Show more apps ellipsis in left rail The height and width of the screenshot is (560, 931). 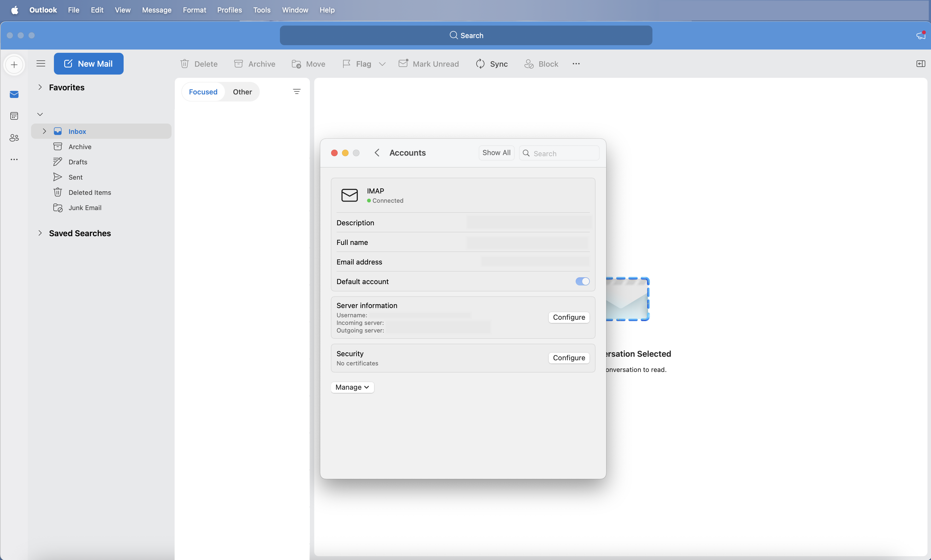14,160
